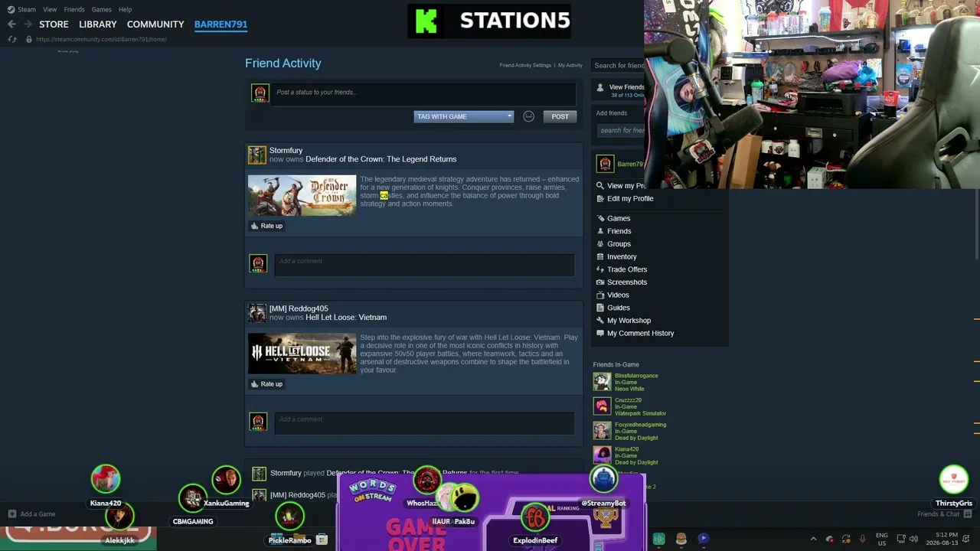Open the Games menu in the menu bar
Image resolution: width=980 pixels, height=551 pixels.
(101, 9)
